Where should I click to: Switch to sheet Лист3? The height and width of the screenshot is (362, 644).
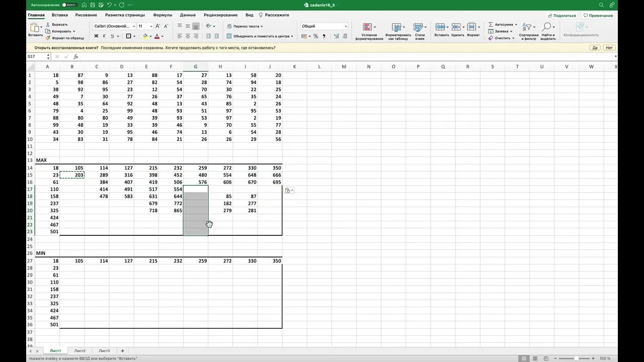pyautogui.click(x=104, y=350)
